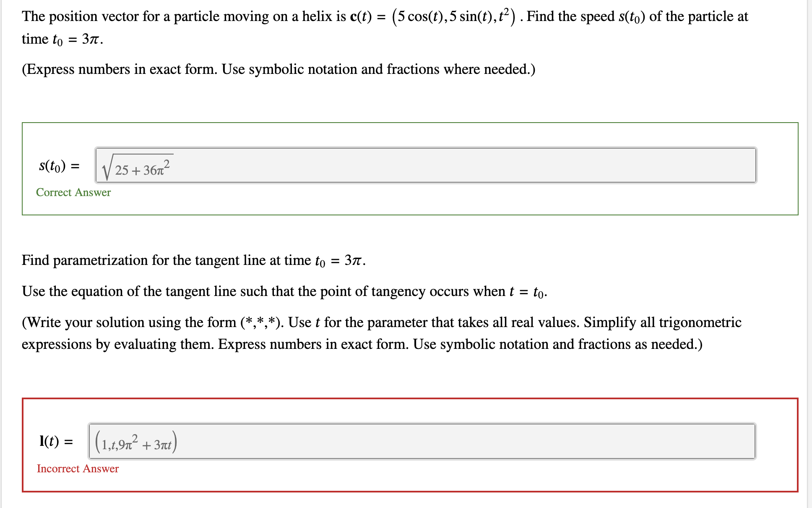Click the Incorrect Answer label
812x508 pixels.
point(77,469)
